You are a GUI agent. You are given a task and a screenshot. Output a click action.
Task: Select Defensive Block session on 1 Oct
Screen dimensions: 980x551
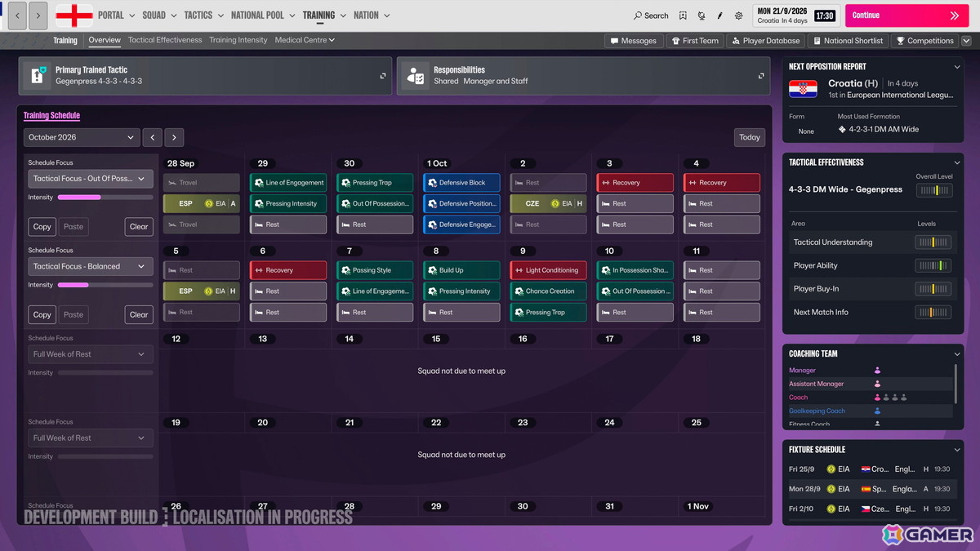click(461, 183)
